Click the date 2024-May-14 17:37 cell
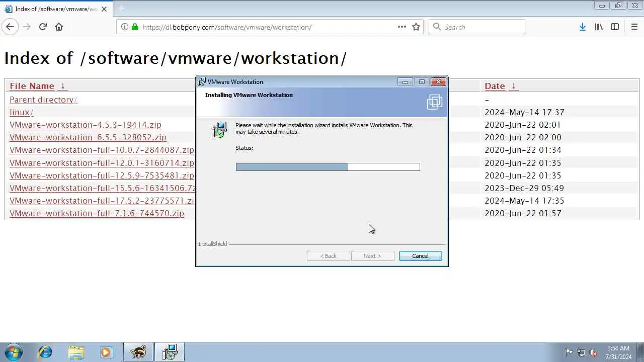 [x=524, y=112]
